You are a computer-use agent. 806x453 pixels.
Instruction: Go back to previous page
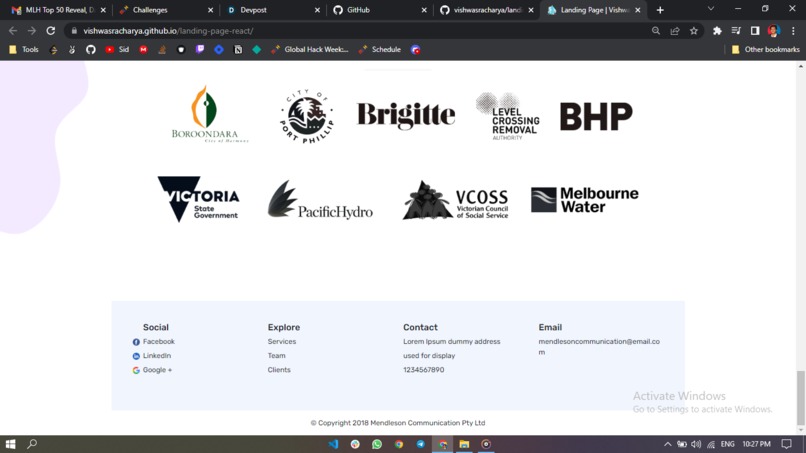pos(13,31)
